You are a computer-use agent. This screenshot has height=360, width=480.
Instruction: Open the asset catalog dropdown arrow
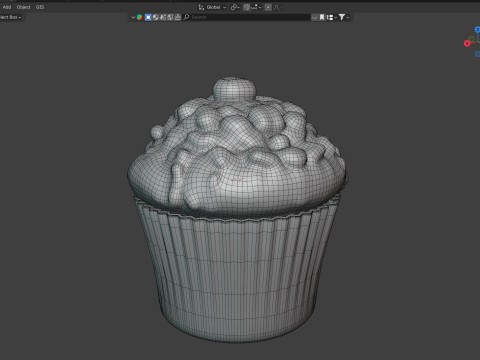tap(133, 17)
